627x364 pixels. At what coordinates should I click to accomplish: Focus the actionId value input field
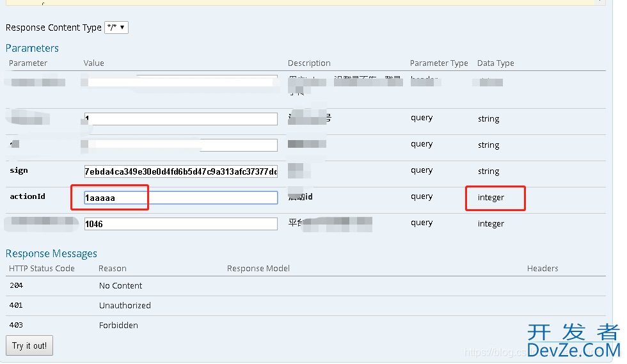[x=180, y=198]
